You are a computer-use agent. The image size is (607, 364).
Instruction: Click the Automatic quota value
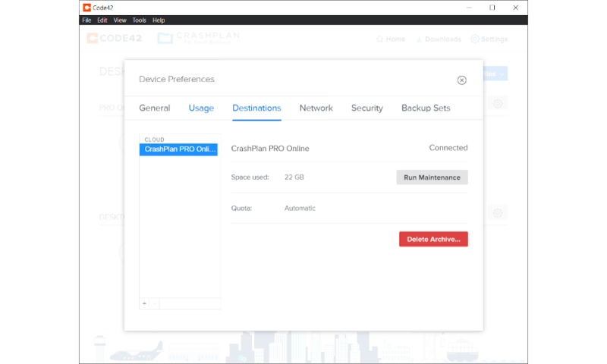[x=300, y=208]
